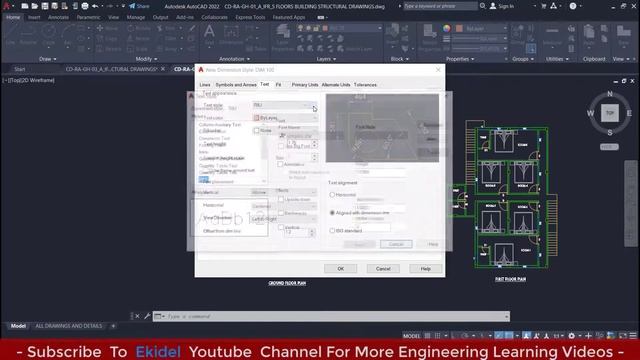640x360 pixels.
Task: Toggle the Use Big Font checkbox
Action: [281, 146]
